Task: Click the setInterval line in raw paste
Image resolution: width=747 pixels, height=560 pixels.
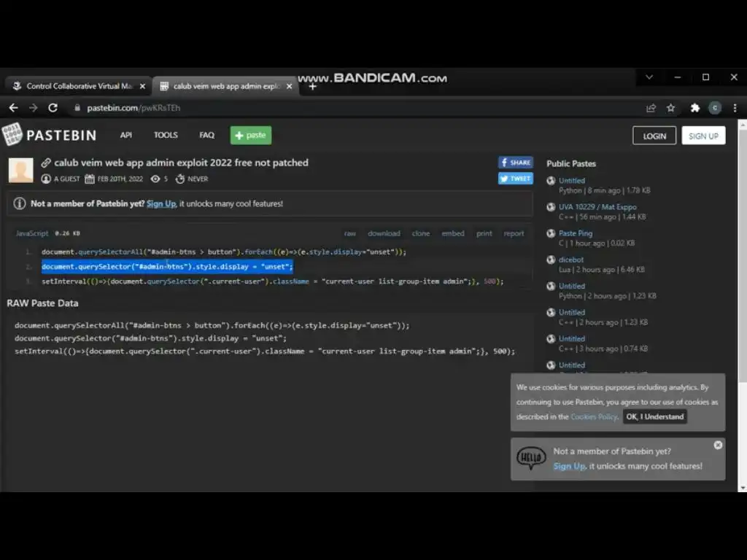Action: tap(265, 351)
